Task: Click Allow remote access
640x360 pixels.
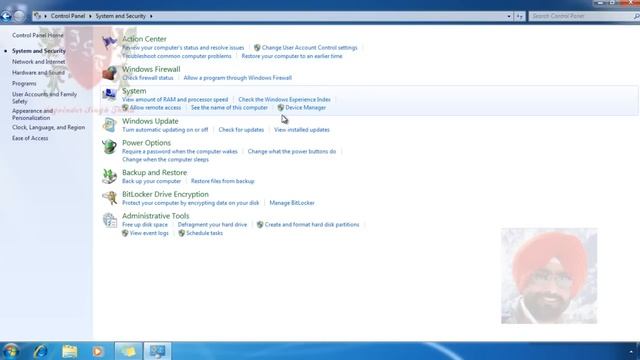Action: [x=155, y=108]
